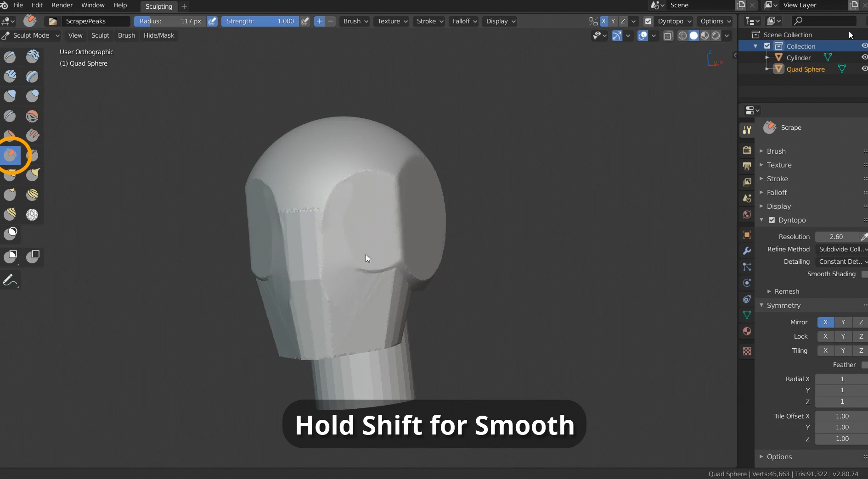Open the Dyntopo header dropdown
Viewport: 868px width, 479px height.
coord(674,21)
